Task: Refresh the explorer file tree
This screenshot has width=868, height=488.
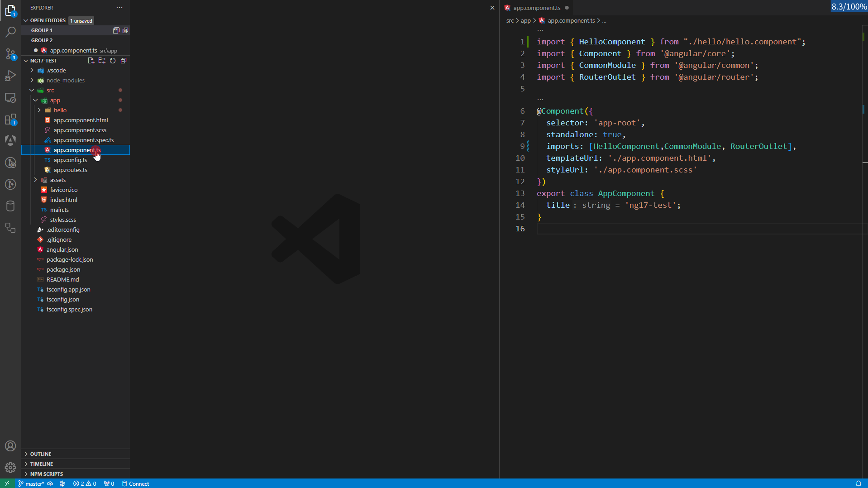Action: coord(113,61)
